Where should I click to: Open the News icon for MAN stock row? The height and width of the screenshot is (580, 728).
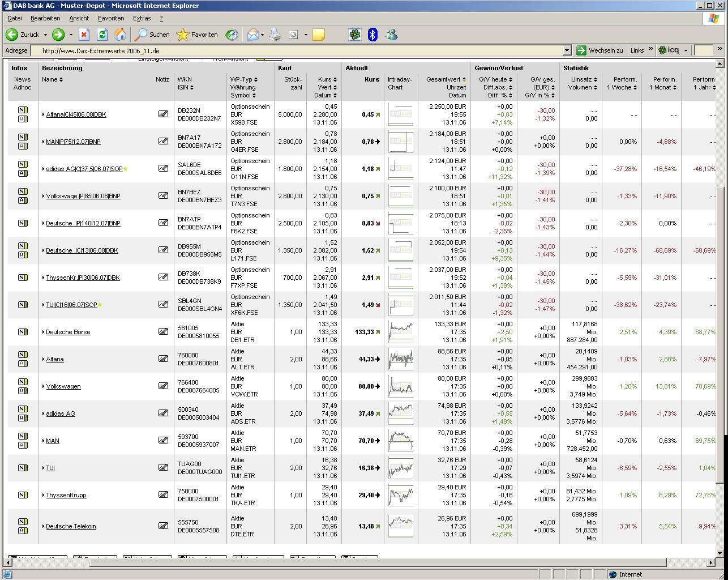(23, 436)
